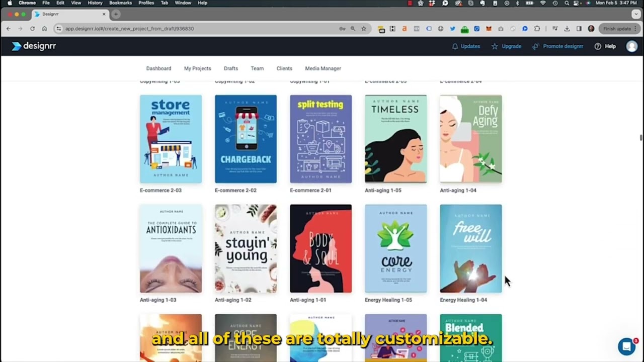Open the Help menu
The width and height of the screenshot is (644, 362).
605,46
